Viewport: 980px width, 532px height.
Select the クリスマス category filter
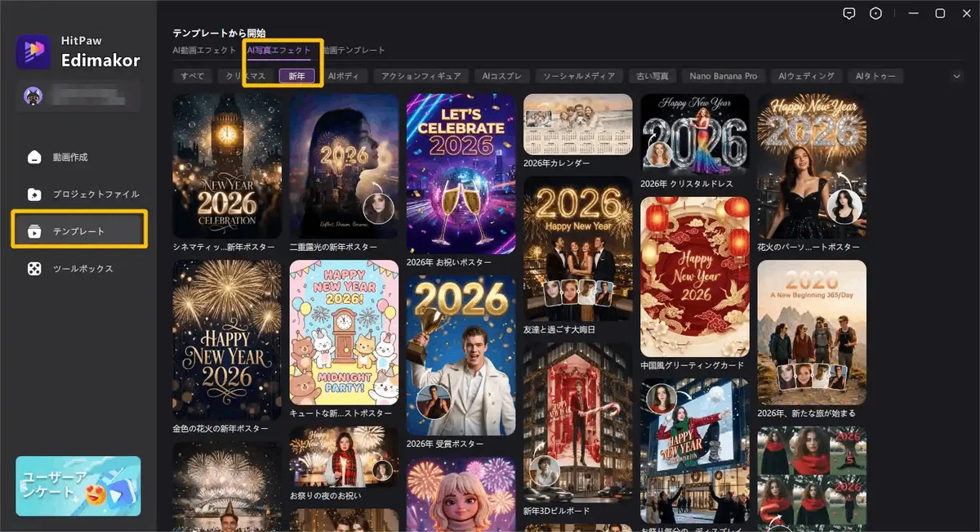tap(246, 76)
